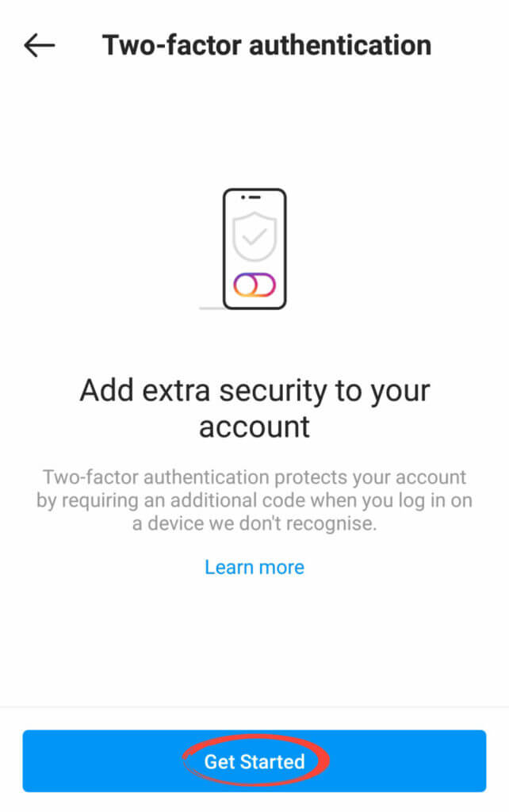Open the Learn more link
The width and height of the screenshot is (509, 812).
pos(254,567)
